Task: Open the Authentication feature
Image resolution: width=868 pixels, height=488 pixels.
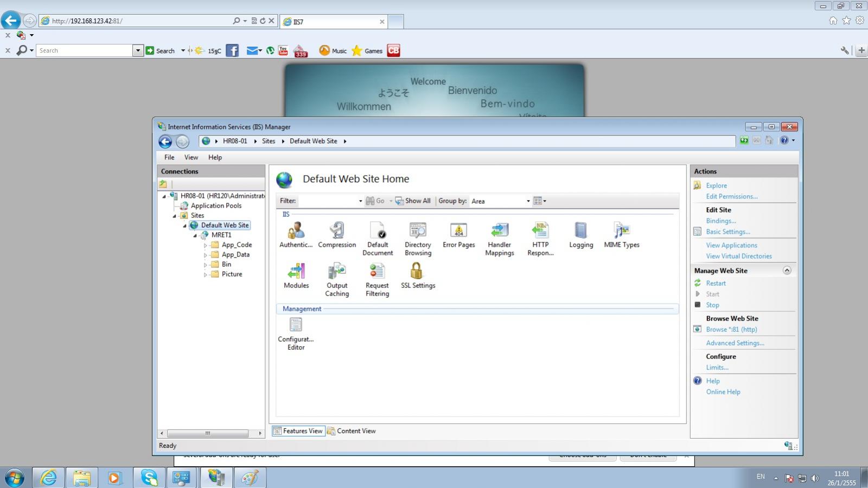Action: tap(296, 235)
